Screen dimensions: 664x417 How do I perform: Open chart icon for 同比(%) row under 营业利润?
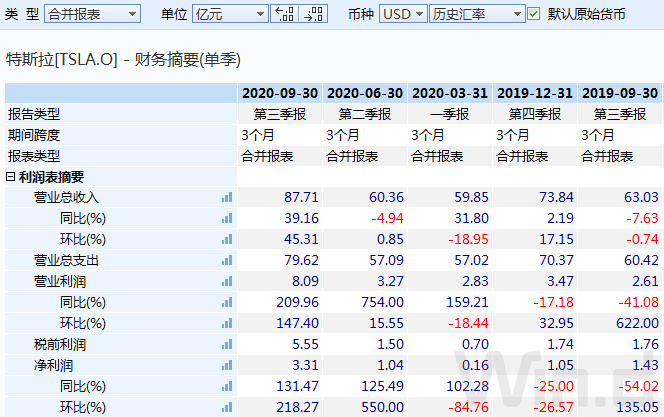point(227,302)
